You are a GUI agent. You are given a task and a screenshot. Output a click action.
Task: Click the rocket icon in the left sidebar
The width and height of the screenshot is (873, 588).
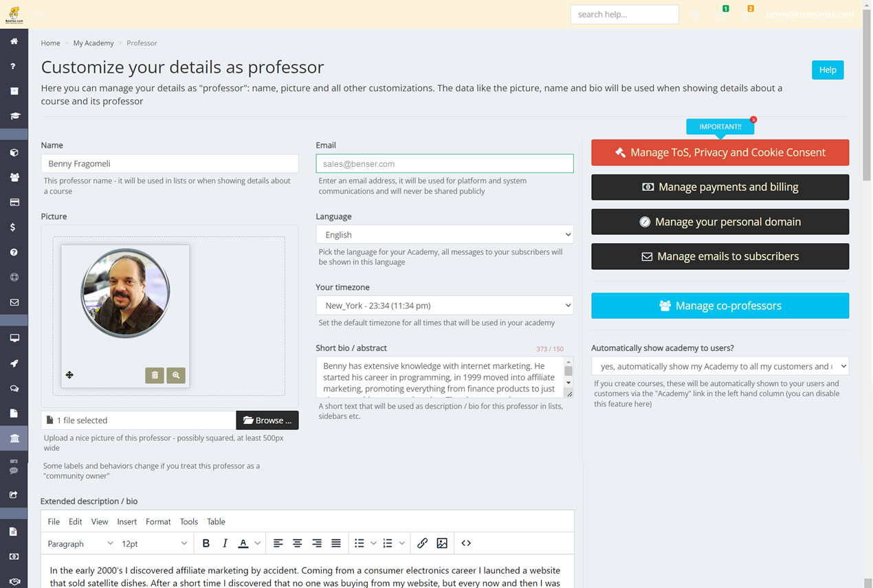pos(14,363)
